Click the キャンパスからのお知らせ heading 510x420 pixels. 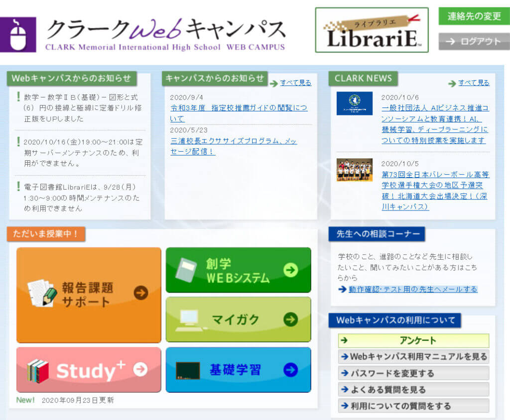click(x=215, y=78)
